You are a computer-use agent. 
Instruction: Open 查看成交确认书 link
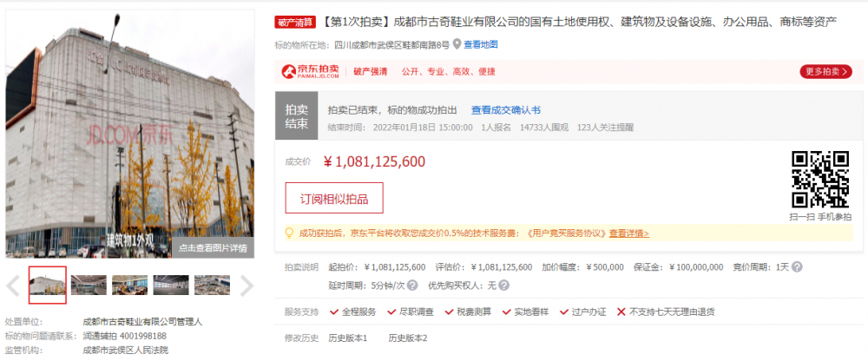(x=505, y=110)
